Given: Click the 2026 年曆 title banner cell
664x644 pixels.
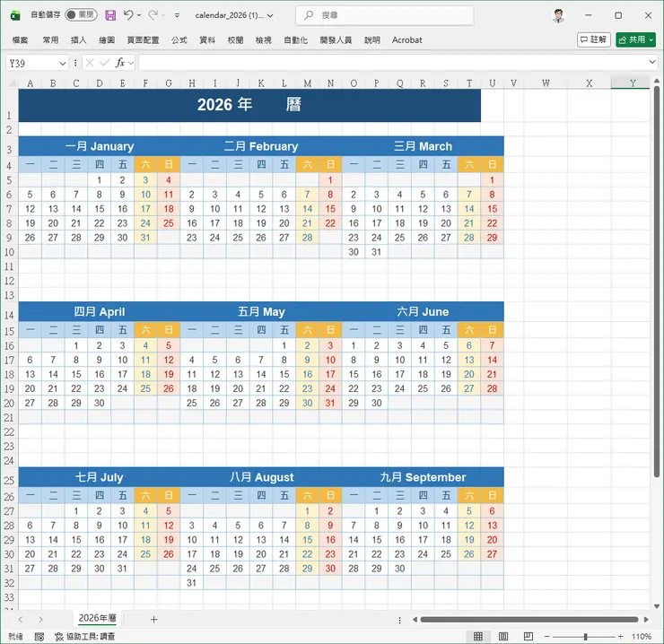Looking at the screenshot, I should pos(249,104).
